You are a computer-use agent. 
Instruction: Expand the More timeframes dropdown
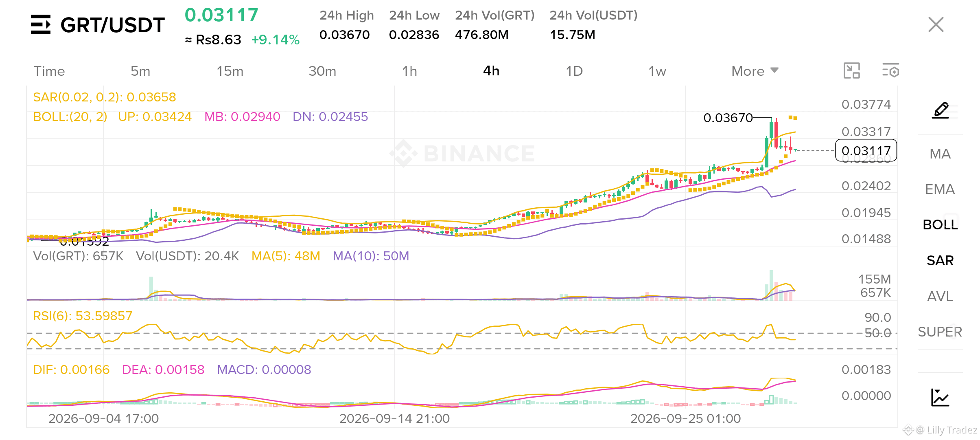click(x=755, y=71)
